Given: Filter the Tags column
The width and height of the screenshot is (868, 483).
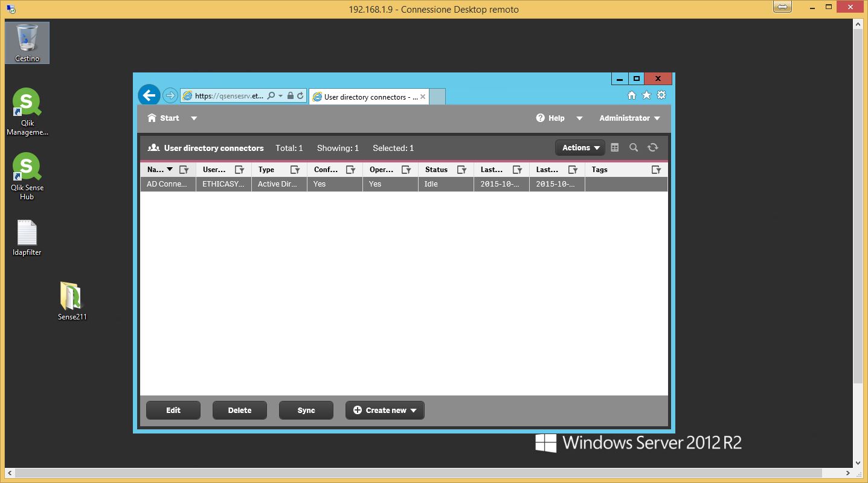Looking at the screenshot, I should click(657, 170).
